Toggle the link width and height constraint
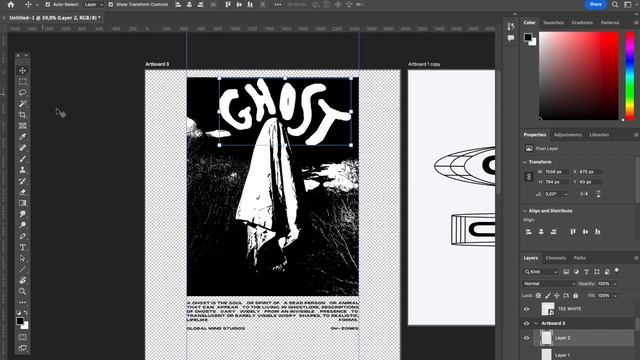 coord(529,177)
